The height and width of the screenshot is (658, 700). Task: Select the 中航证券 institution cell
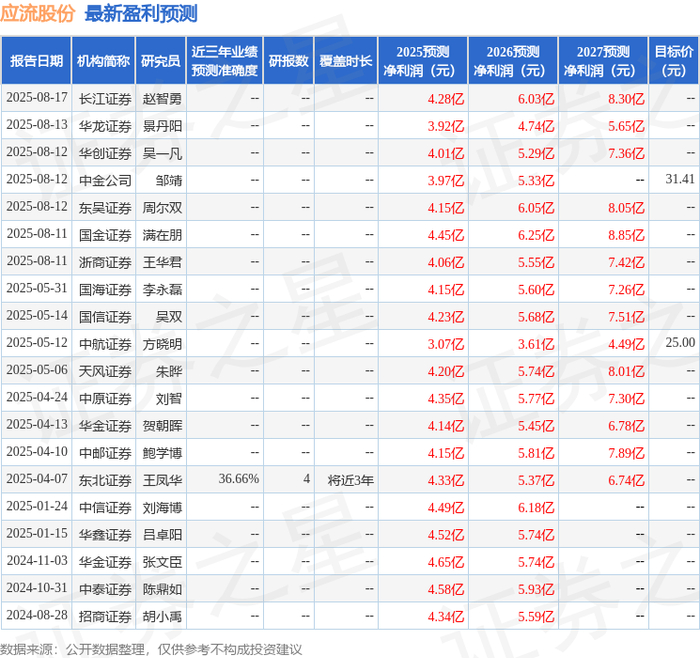click(x=105, y=344)
